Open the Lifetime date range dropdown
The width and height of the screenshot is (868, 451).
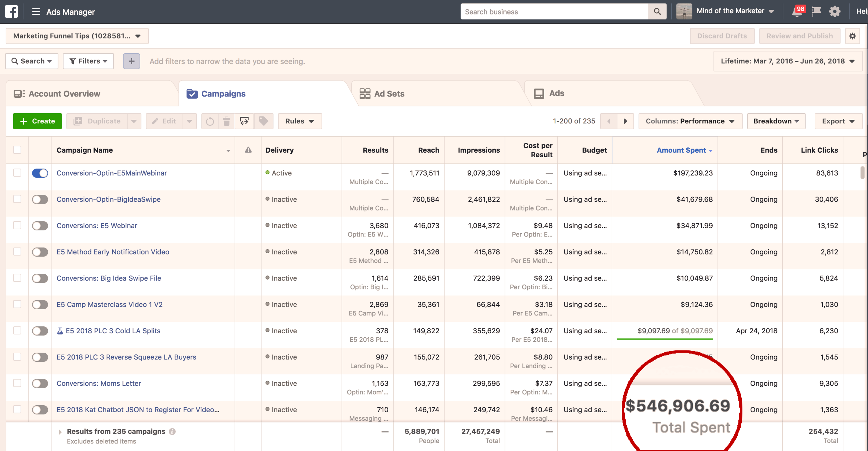(x=788, y=61)
